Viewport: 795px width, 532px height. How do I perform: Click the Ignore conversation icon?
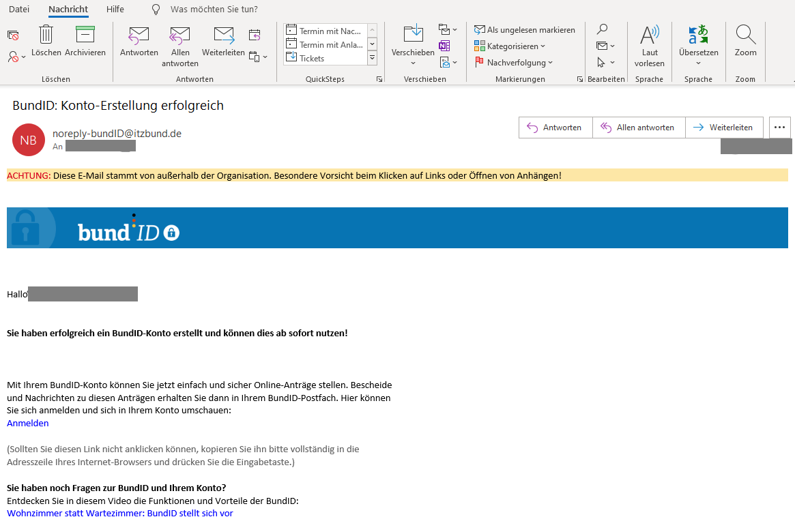13,35
